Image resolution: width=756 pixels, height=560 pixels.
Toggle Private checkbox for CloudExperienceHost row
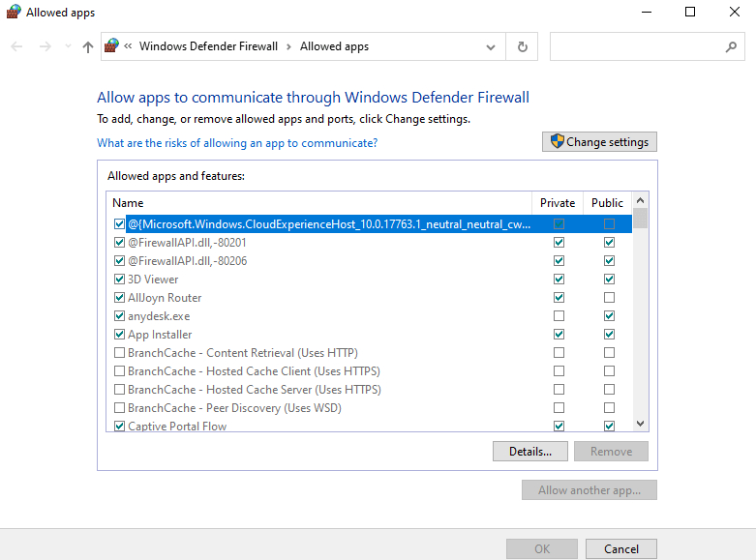(559, 224)
